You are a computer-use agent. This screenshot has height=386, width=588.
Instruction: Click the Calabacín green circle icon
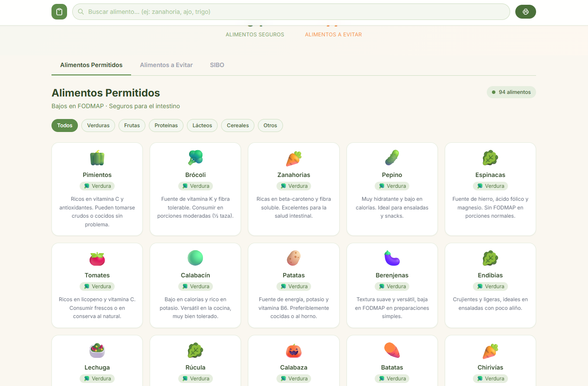pos(196,258)
